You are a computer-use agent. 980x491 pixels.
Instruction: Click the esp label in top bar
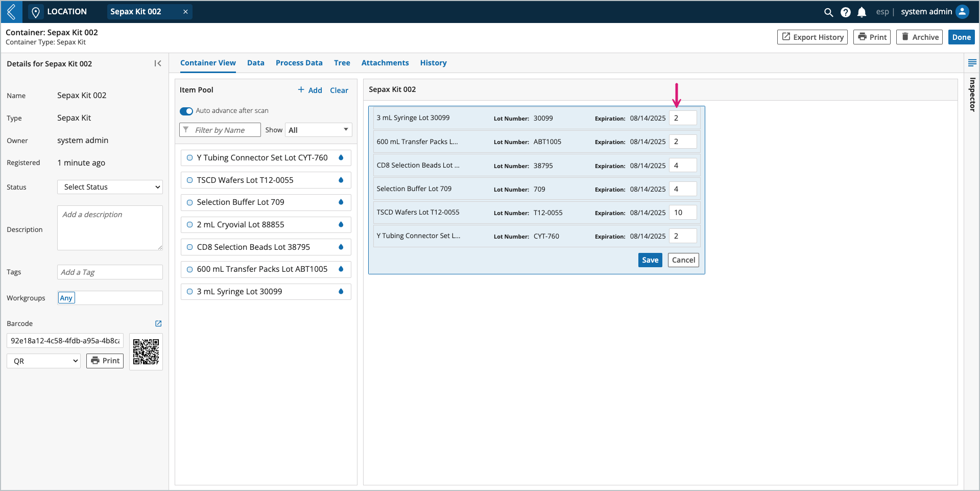(882, 12)
